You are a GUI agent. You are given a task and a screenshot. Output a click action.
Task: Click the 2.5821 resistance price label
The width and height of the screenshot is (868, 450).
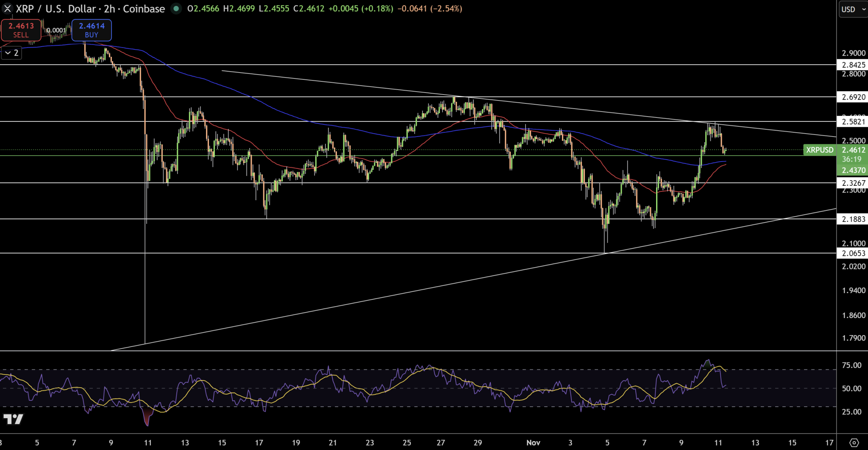pos(853,122)
